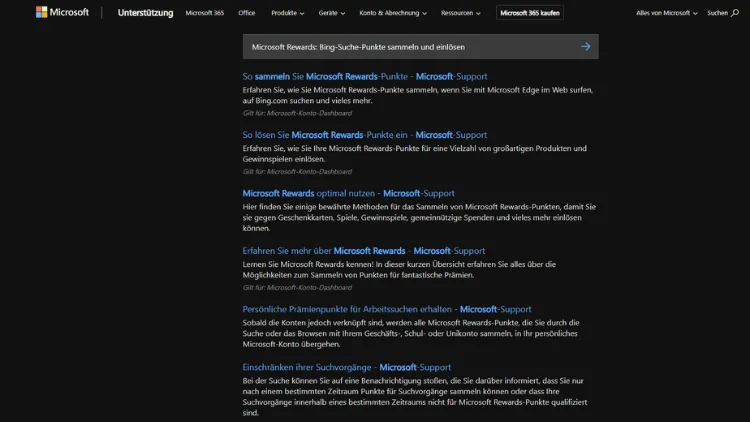Viewport: 750px width, 422px height.
Task: Expand the Produkte dropdown
Action: tap(287, 13)
